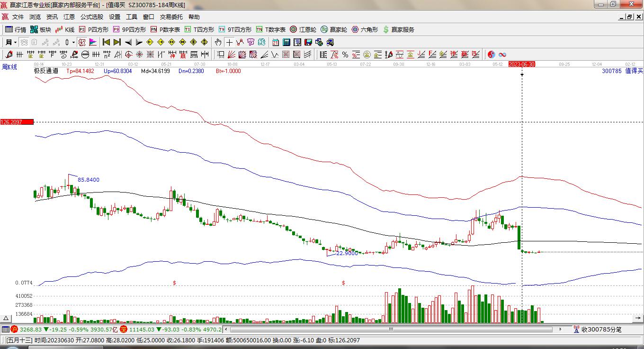This screenshot has height=349, width=644.
Task: Expand the volume panel with up triangle
Action: (x=7, y=318)
